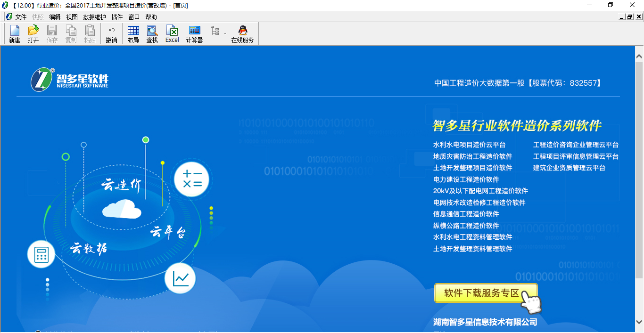This screenshot has height=333, width=644.
Task: Click the 粘贴 (Paste) toolbar icon
Action: (90, 34)
